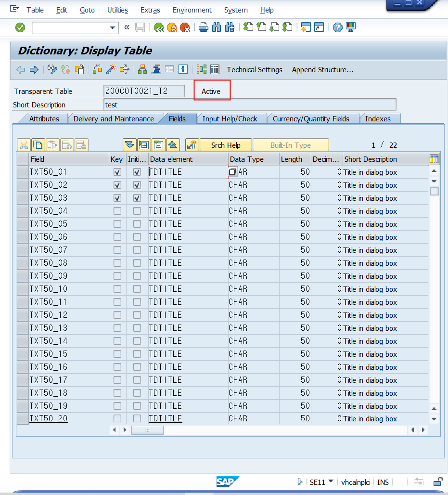448x495 pixels.
Task: Toggle Key checkbox for TXT50_01
Action: click(x=117, y=172)
